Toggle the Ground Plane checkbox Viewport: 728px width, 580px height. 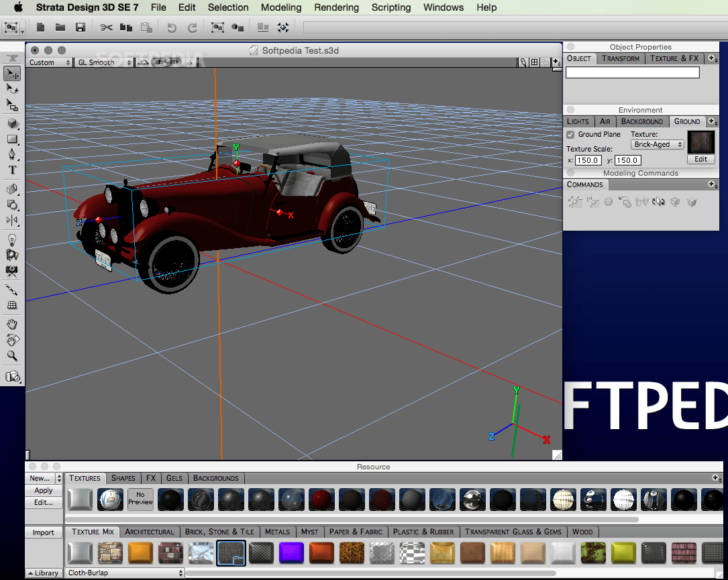[570, 135]
